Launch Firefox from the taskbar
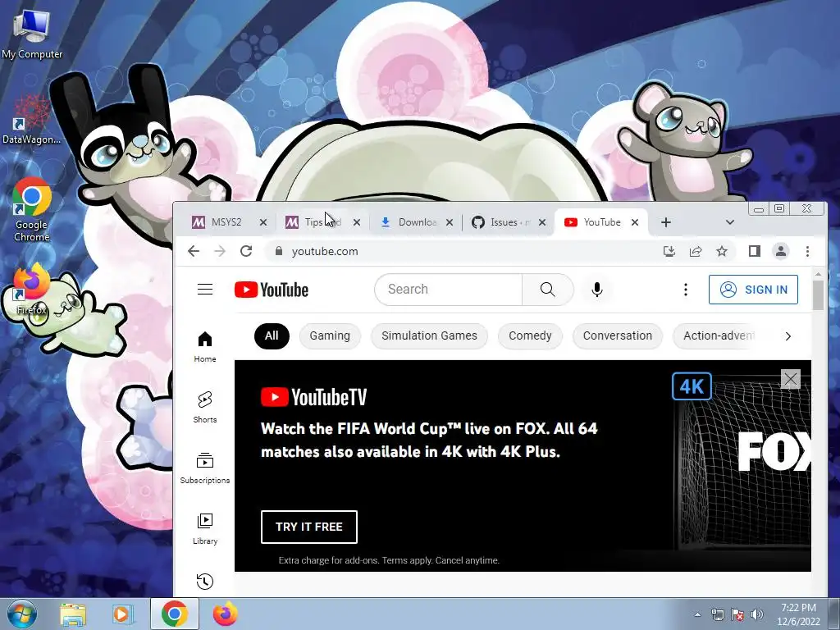 point(225,614)
